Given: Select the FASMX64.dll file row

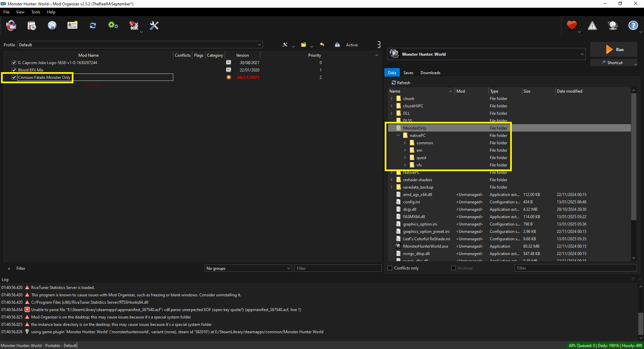Looking at the screenshot, I should click(x=509, y=217).
